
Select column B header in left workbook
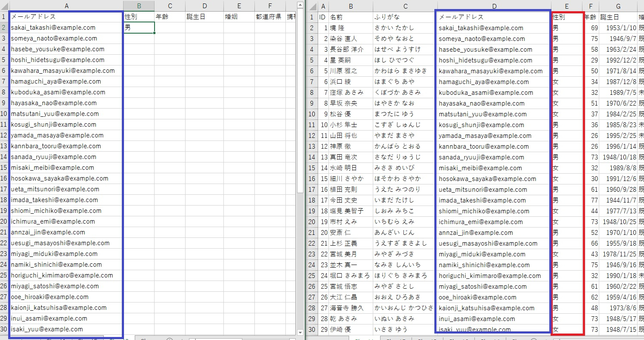(x=139, y=6)
